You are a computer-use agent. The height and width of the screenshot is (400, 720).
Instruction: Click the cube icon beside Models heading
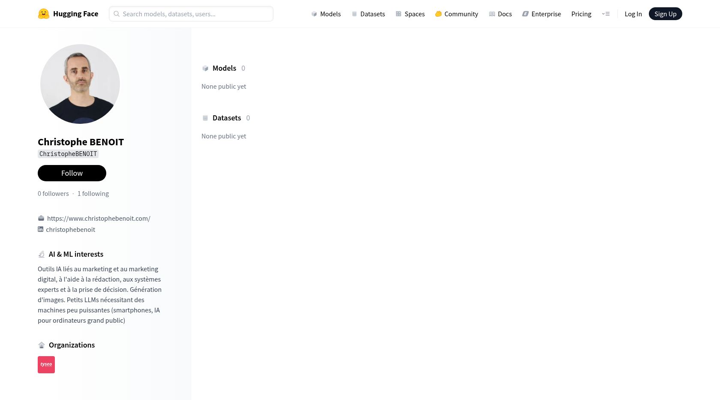tap(205, 68)
